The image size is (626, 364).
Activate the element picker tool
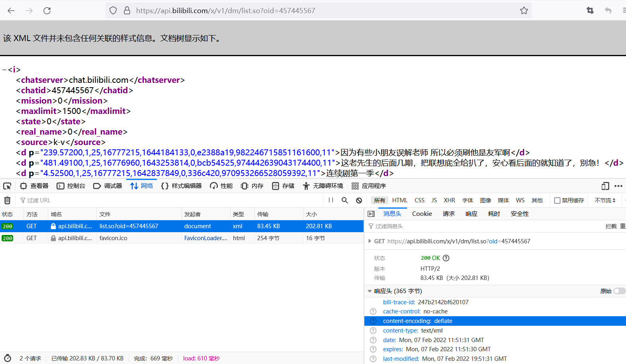click(7, 186)
